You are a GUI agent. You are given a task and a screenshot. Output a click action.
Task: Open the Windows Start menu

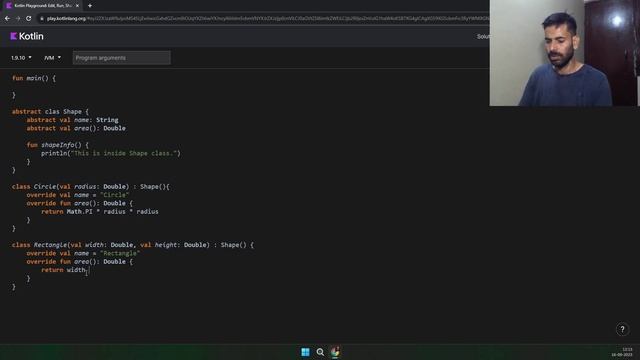point(305,352)
